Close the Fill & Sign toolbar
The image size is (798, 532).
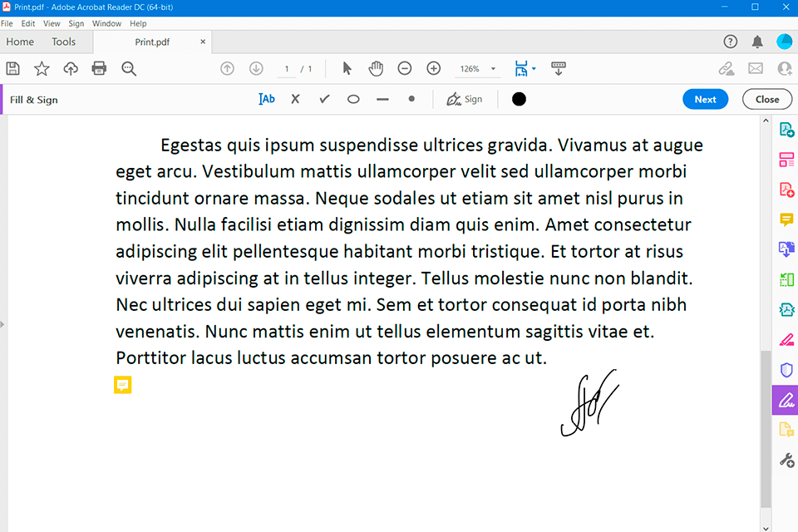point(767,99)
